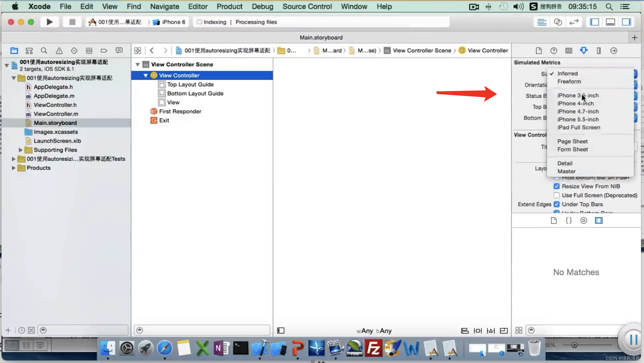Image resolution: width=644 pixels, height=363 pixels.
Task: Open the Breakpoint navigator
Action: click(104, 51)
